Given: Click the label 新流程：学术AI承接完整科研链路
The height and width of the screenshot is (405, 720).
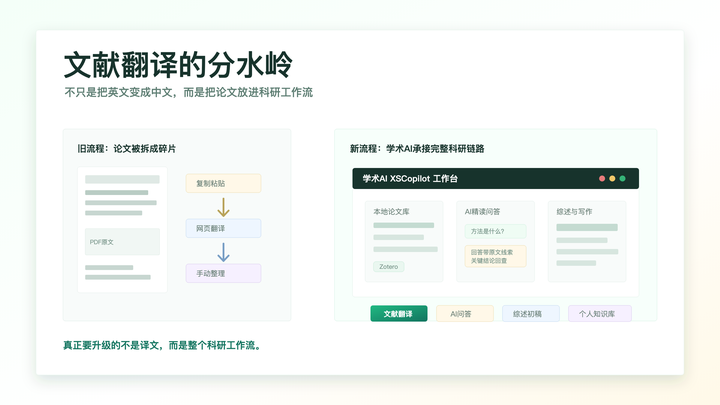Looking at the screenshot, I should [417, 149].
